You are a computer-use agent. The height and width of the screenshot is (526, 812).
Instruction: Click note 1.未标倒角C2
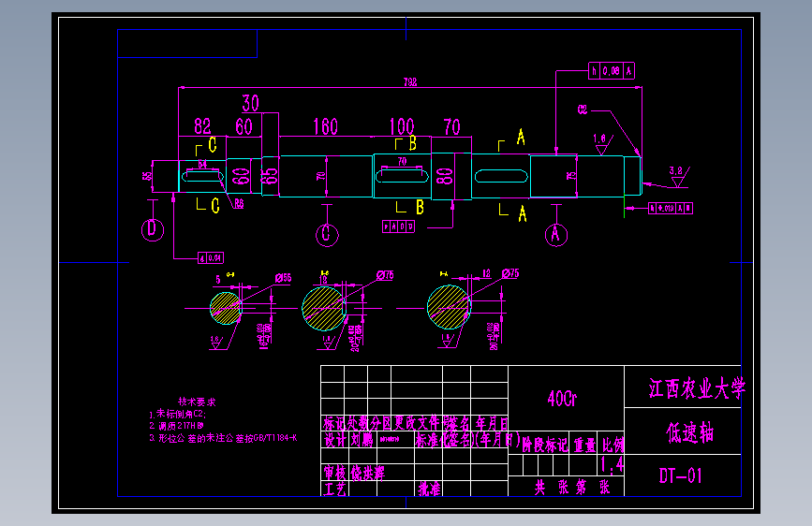point(178,414)
